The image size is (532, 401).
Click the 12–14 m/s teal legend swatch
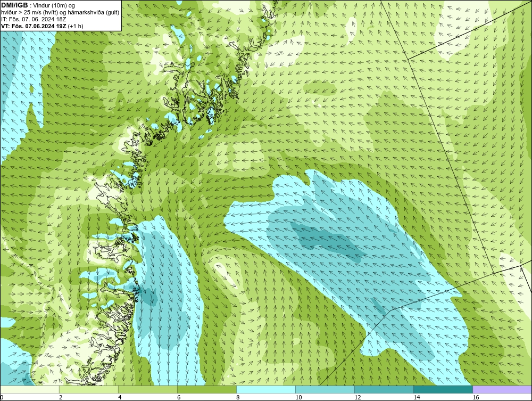pos(384,389)
